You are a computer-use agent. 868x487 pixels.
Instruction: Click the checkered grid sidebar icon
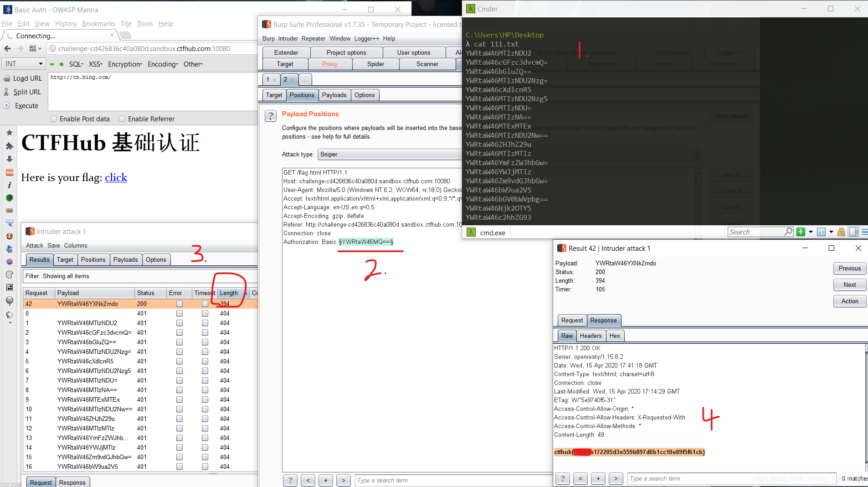pos(9,287)
